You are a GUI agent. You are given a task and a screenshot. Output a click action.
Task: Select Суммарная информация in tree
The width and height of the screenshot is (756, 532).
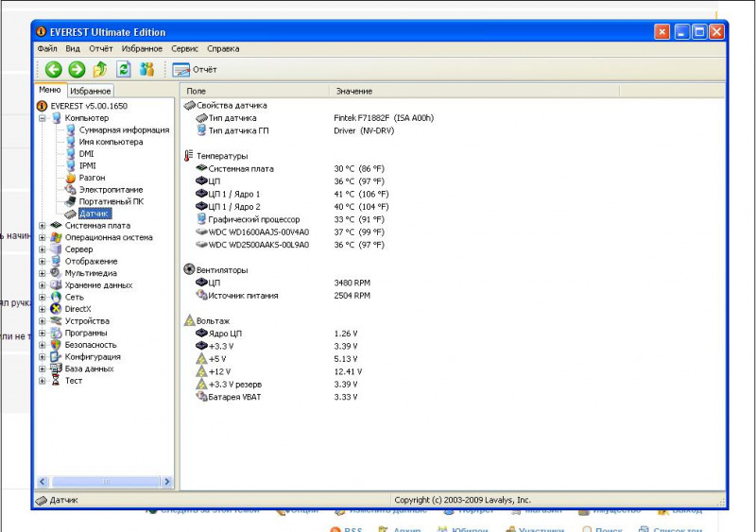point(124,130)
